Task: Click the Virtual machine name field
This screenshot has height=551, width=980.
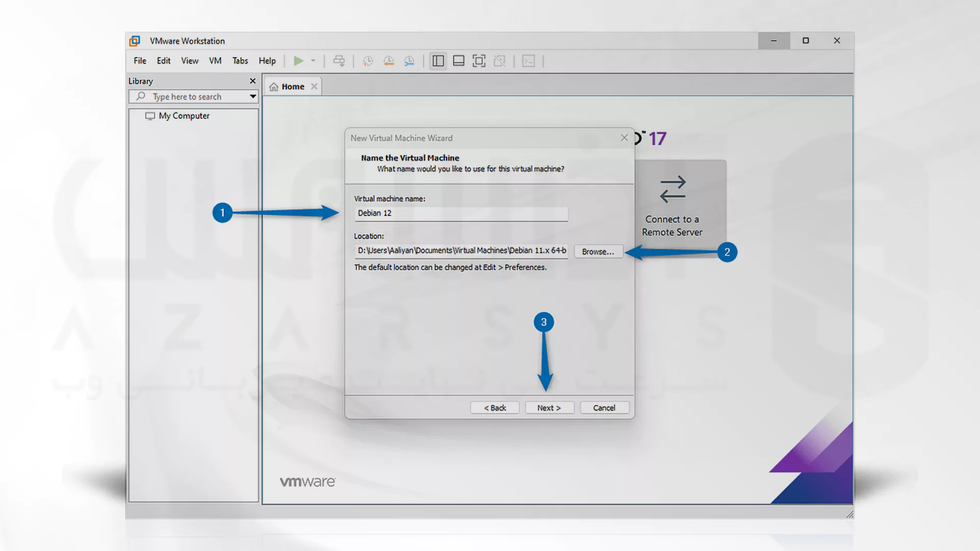Action: click(x=461, y=213)
